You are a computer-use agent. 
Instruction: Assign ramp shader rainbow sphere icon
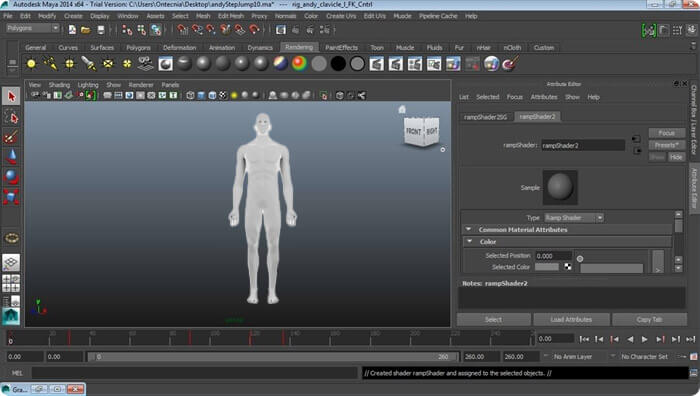click(x=300, y=64)
